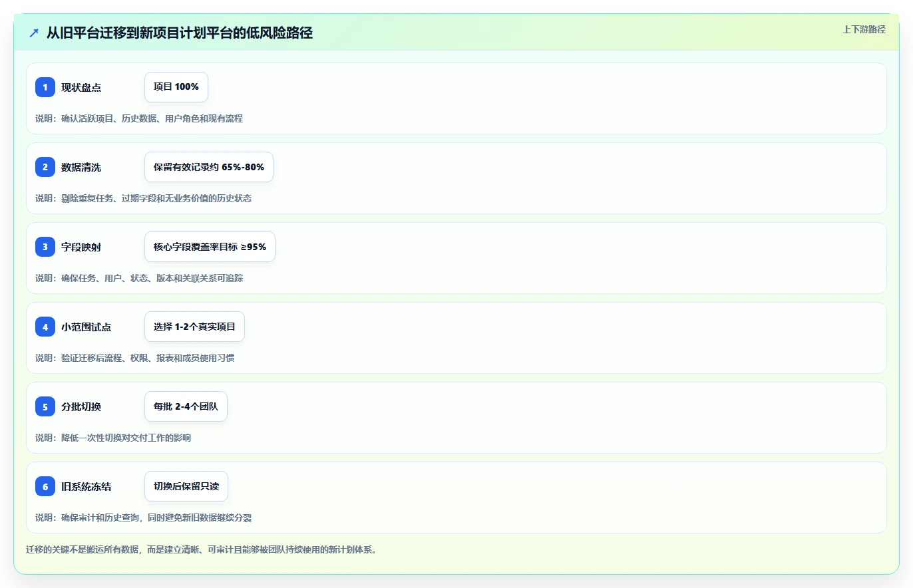The width and height of the screenshot is (913, 588).
Task: Select step number 3 badge
Action: click(45, 247)
